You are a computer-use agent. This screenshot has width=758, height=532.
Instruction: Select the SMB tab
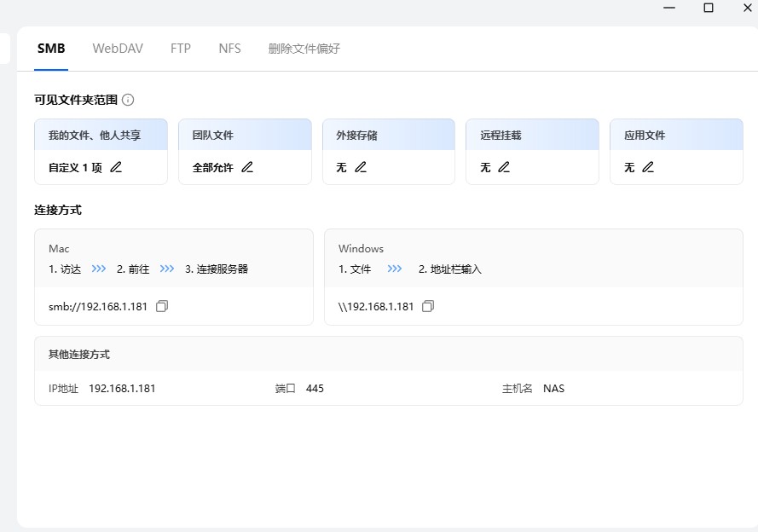coord(51,49)
